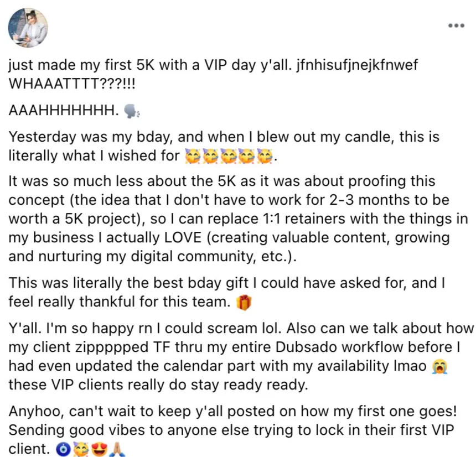Click the speaking head emoji after AAAHHHHHHH
Viewport: 476px width, 457px height.
click(132, 111)
